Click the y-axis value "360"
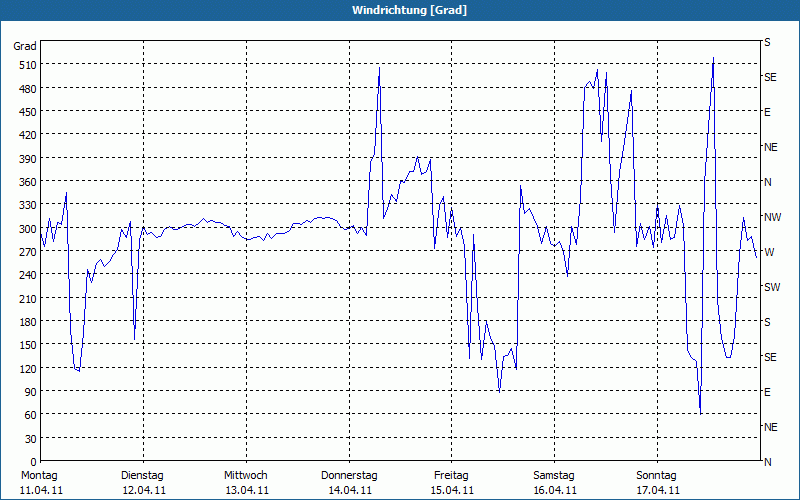This screenshot has width=800, height=500. [x=28, y=182]
